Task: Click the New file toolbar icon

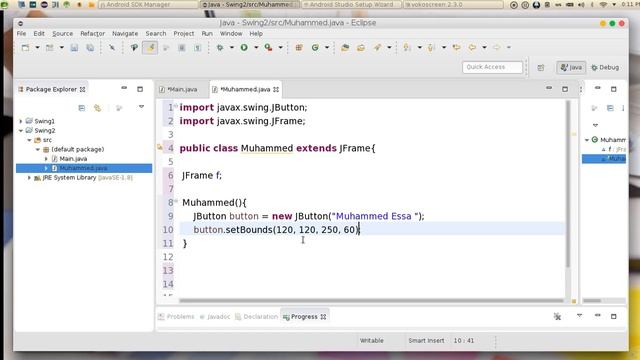Action: pyautogui.click(x=25, y=48)
